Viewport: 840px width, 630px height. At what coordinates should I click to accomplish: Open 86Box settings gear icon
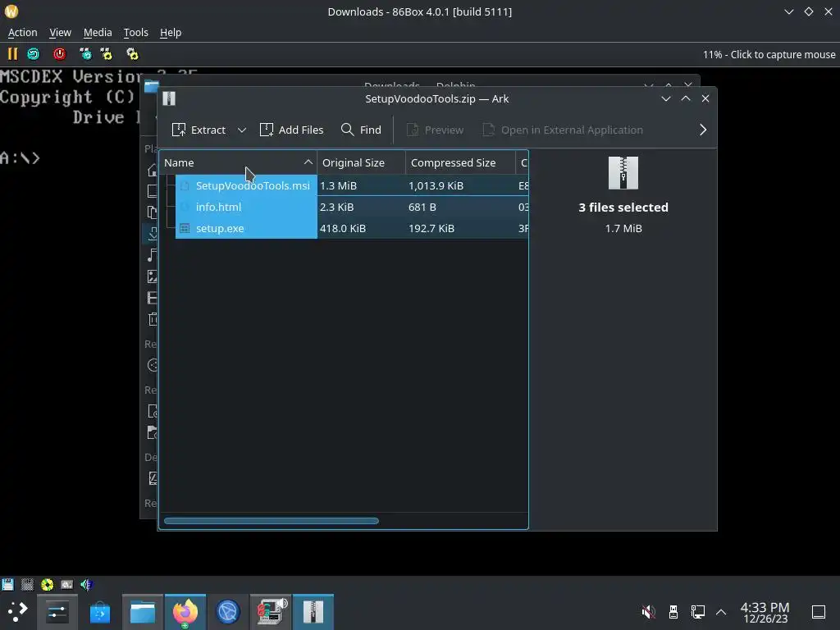click(x=132, y=54)
